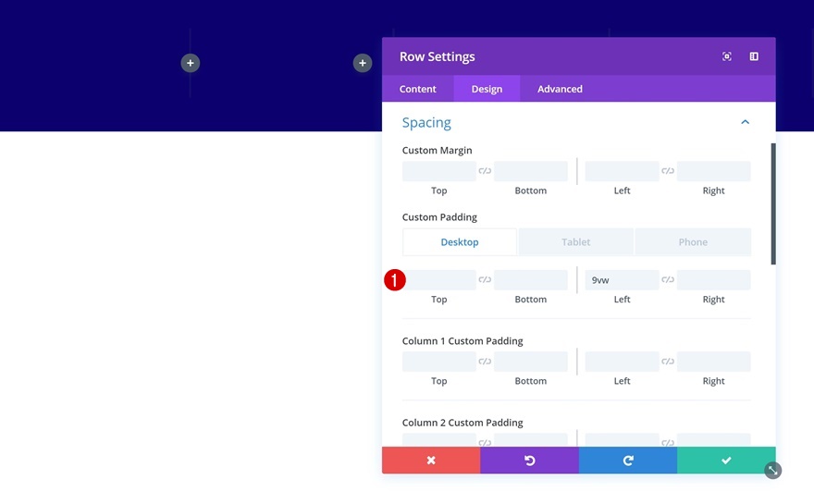The image size is (814, 504).
Task: Click the leftmost add module plus button
Action: tap(191, 63)
